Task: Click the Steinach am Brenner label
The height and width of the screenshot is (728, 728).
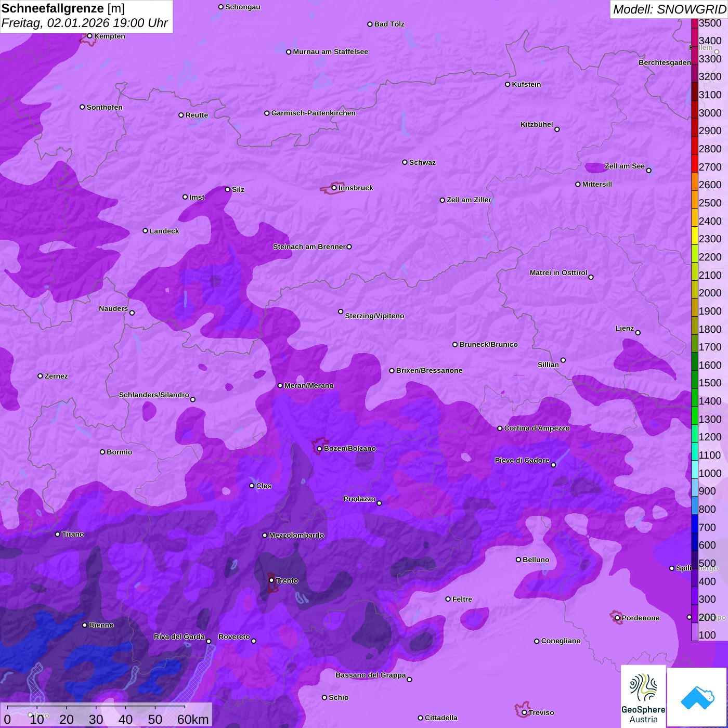Action: click(x=309, y=246)
